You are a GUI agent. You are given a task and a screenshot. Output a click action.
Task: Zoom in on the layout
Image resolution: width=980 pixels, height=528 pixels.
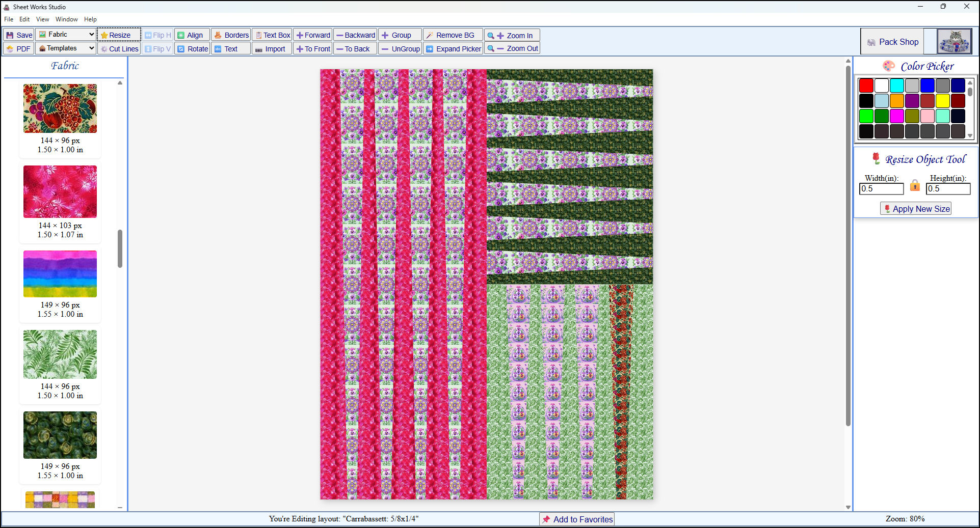(512, 35)
